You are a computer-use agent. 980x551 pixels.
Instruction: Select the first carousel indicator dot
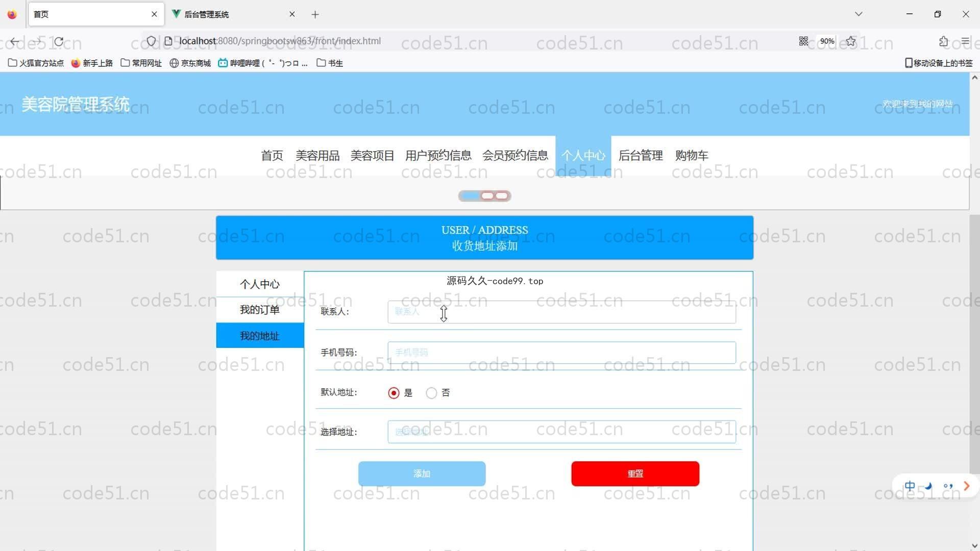pos(471,196)
